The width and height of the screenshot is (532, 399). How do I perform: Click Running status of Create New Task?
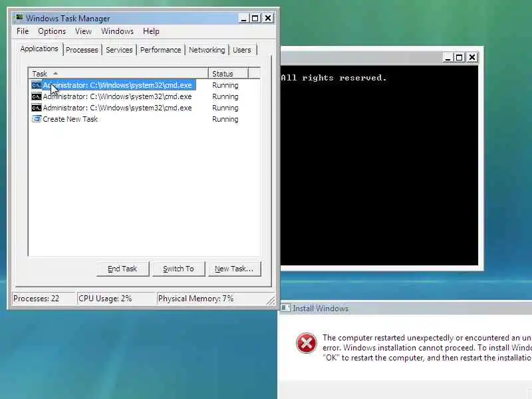pos(225,119)
